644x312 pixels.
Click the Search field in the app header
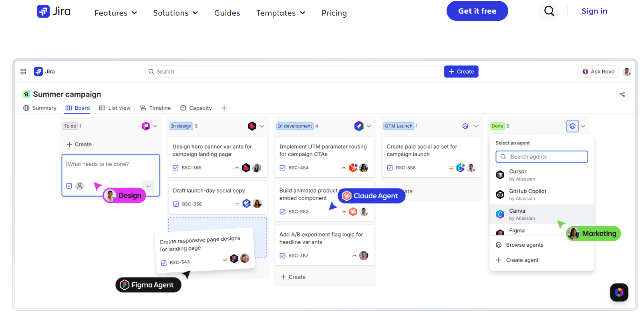(x=293, y=72)
